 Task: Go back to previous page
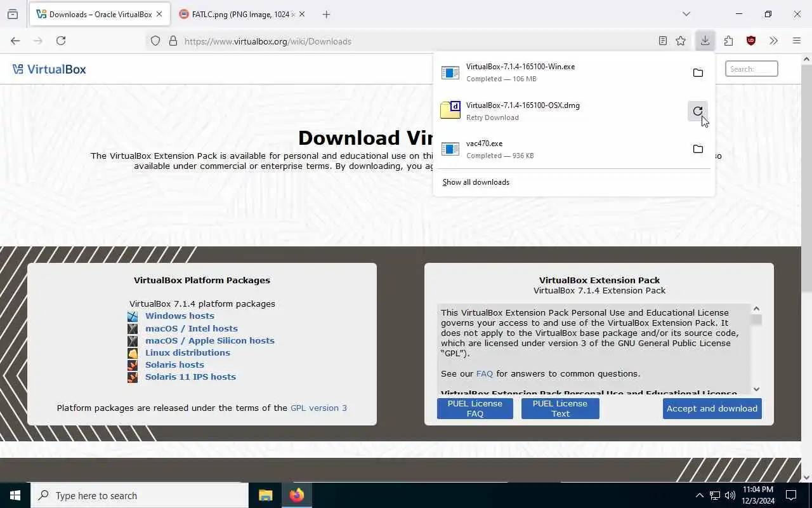[x=15, y=41]
